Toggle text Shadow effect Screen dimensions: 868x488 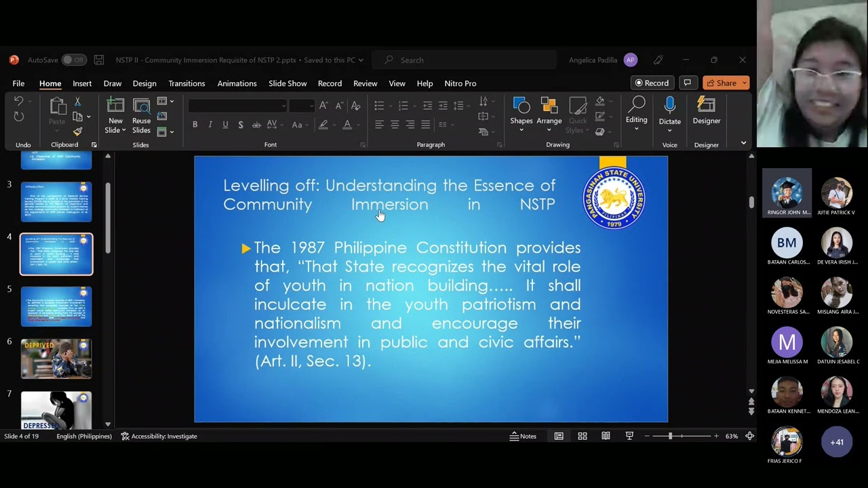(241, 125)
